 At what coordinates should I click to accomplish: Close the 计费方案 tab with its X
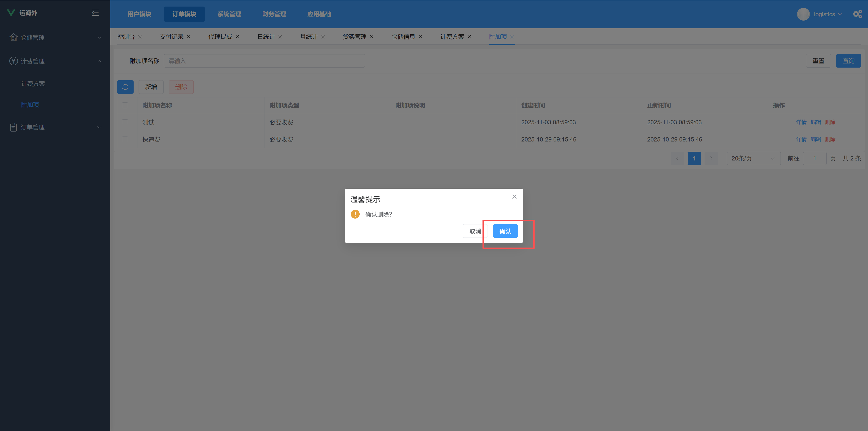[469, 37]
